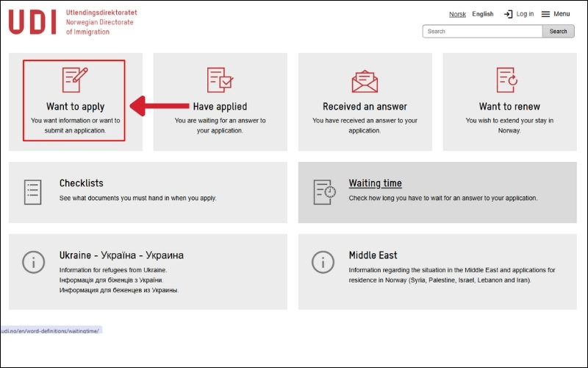Viewport: 588px width, 368px height.
Task: Click the Ukraine info circle icon
Action: click(32, 262)
